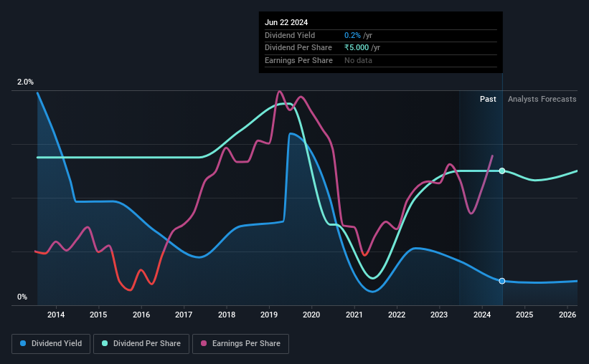Toggle the Earnings Per Share legend button
Screen dimensions: 589x364
coord(241,344)
